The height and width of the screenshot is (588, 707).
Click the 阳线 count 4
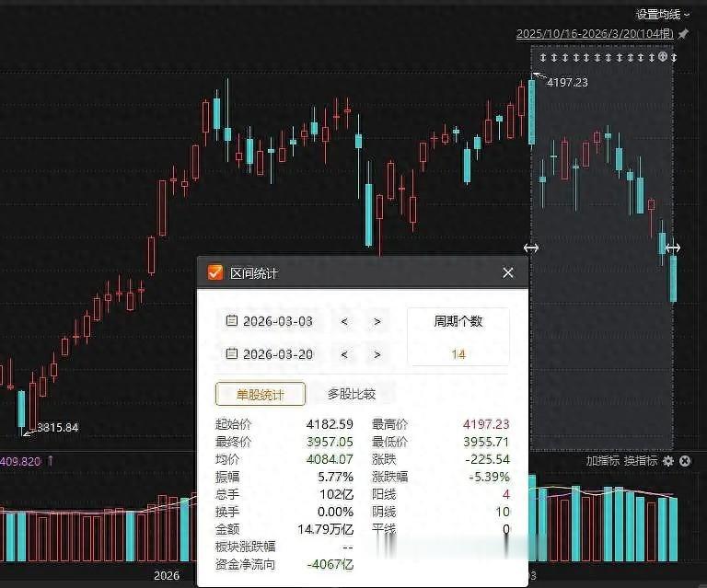pyautogui.click(x=506, y=494)
